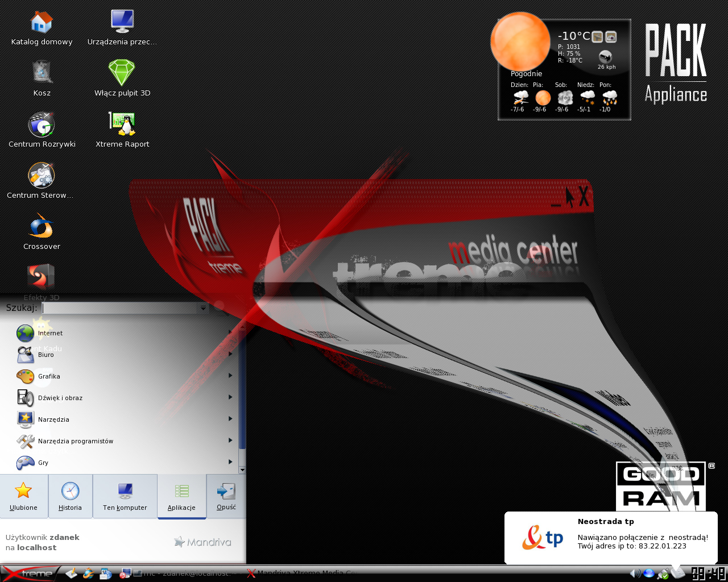This screenshot has width=728, height=582.
Task: Click the -10°C current temperature reading
Action: coord(573,36)
